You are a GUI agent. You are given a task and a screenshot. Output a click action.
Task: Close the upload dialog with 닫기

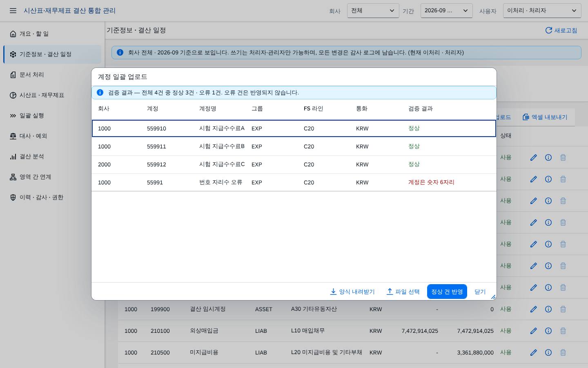[x=480, y=292]
